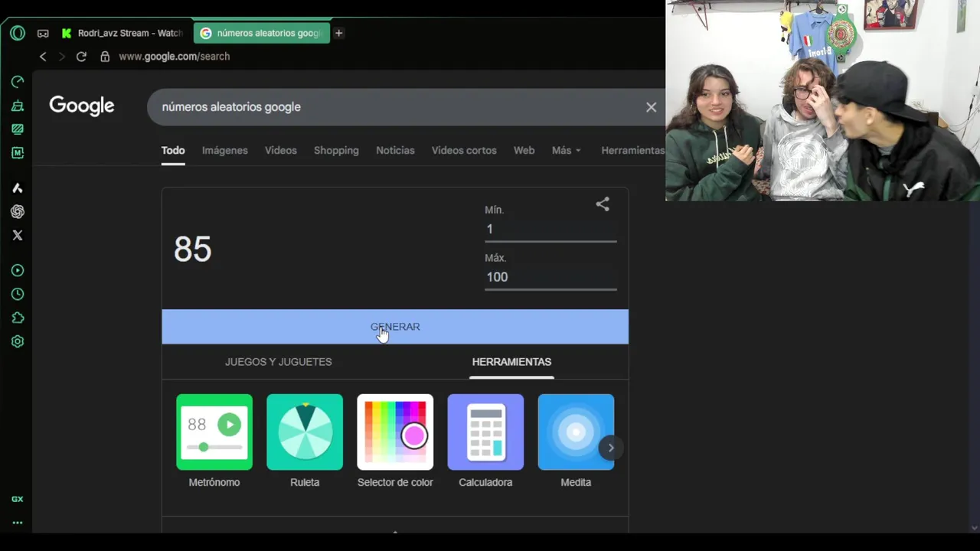The width and height of the screenshot is (980, 551).
Task: Click the browser forward arrow
Action: 62,57
